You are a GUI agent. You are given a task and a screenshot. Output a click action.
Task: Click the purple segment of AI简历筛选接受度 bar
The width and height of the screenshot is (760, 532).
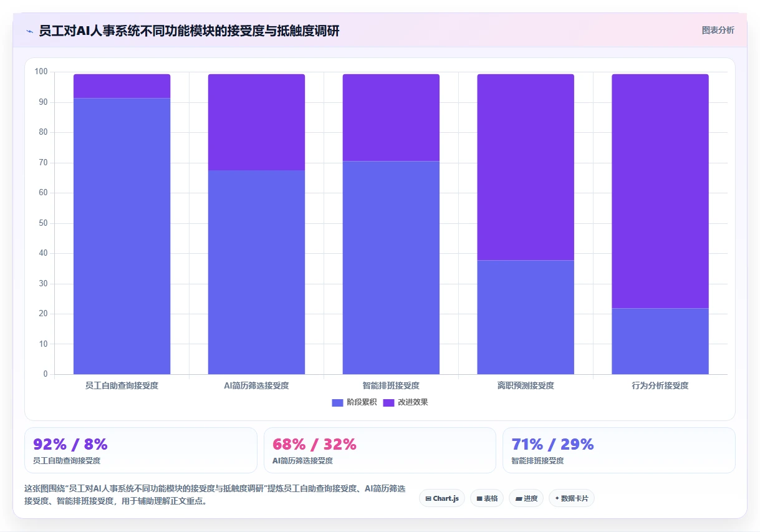pos(256,122)
